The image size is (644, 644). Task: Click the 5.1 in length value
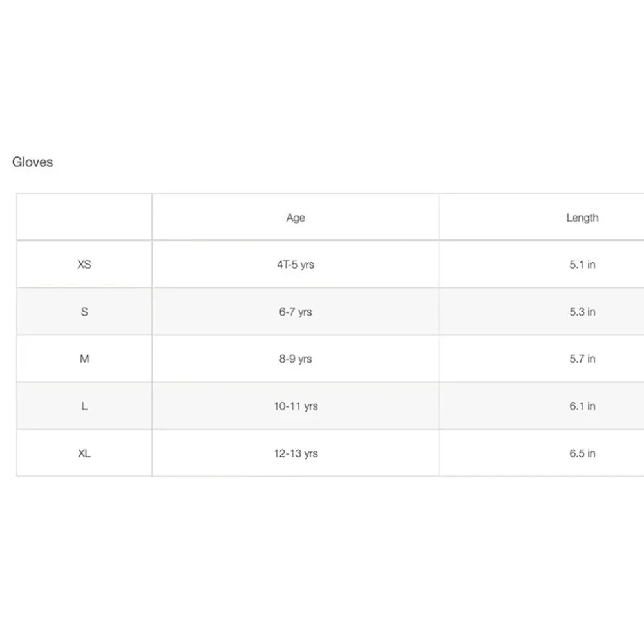coord(582,265)
